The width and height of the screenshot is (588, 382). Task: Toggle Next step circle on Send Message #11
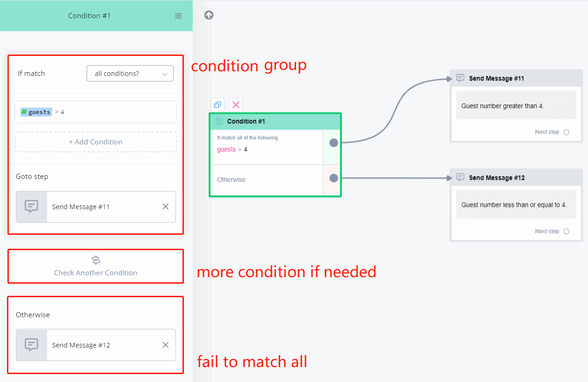tap(567, 132)
